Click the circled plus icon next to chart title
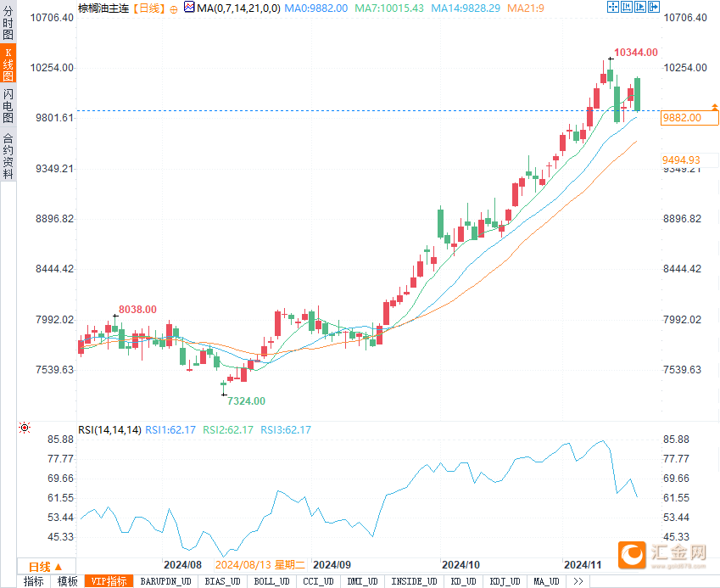720x588 pixels. (175, 8)
